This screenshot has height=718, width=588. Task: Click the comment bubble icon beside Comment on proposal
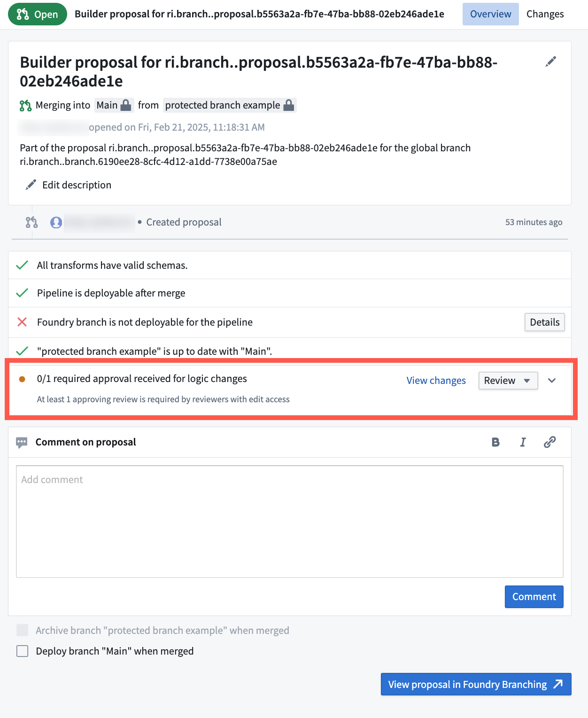(x=22, y=442)
